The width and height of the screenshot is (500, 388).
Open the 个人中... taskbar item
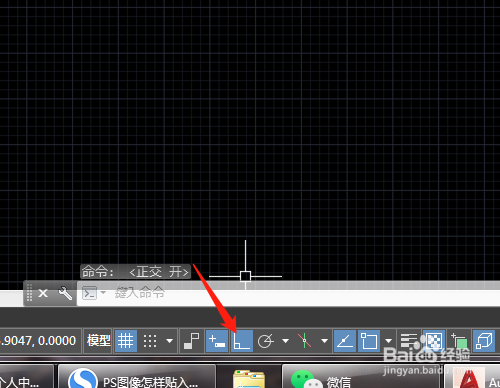coord(26,377)
